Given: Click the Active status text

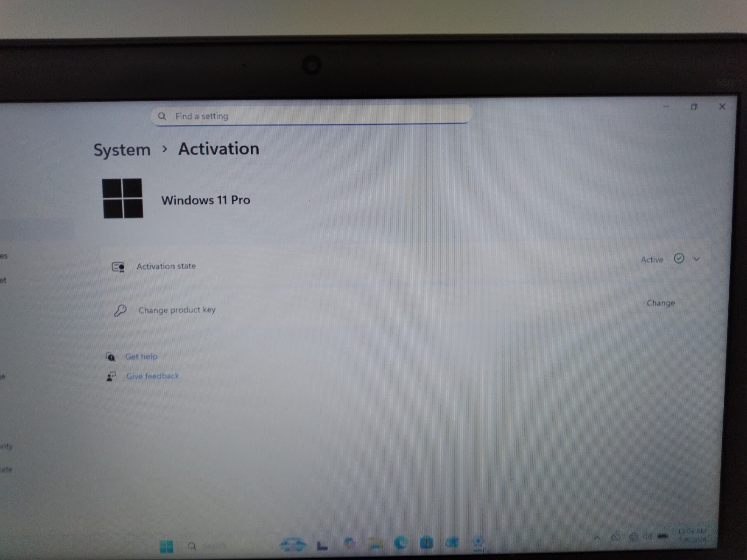Looking at the screenshot, I should (652, 259).
